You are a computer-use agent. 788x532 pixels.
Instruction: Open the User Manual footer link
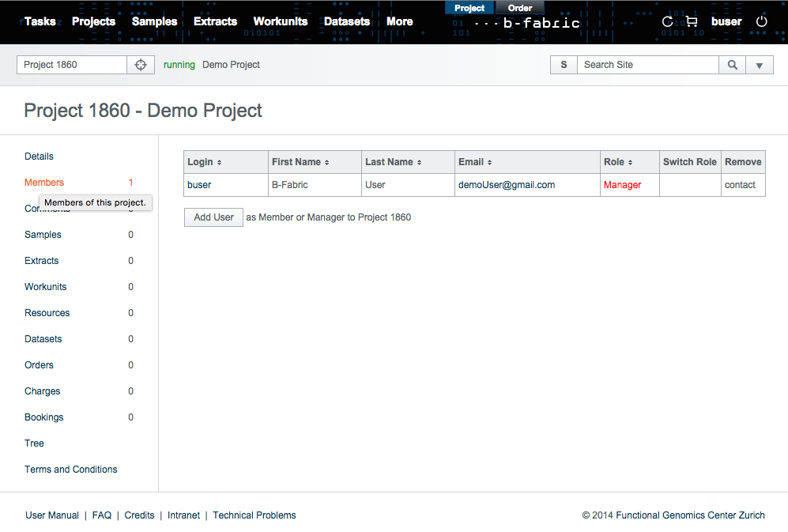point(52,515)
